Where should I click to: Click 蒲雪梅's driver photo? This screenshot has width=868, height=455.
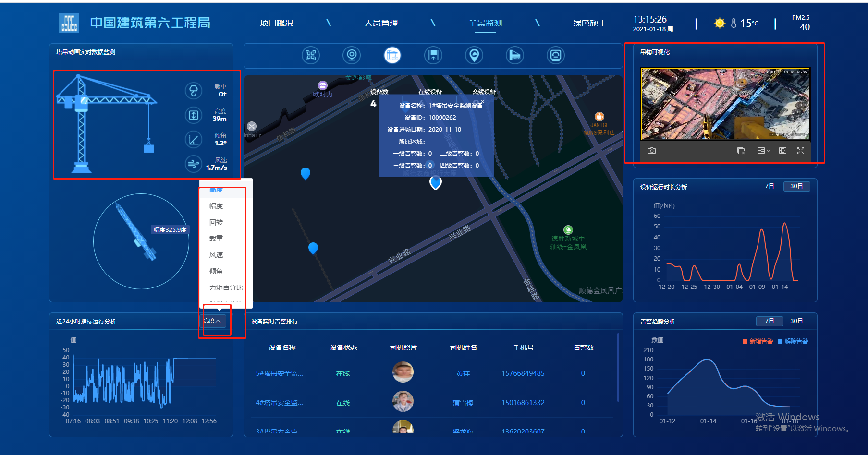point(403,401)
